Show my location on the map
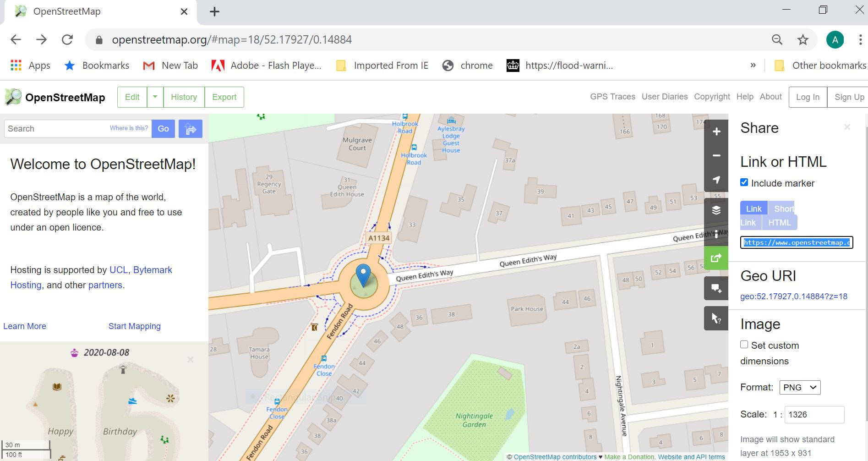Image resolution: width=868 pixels, height=461 pixels. coord(716,180)
